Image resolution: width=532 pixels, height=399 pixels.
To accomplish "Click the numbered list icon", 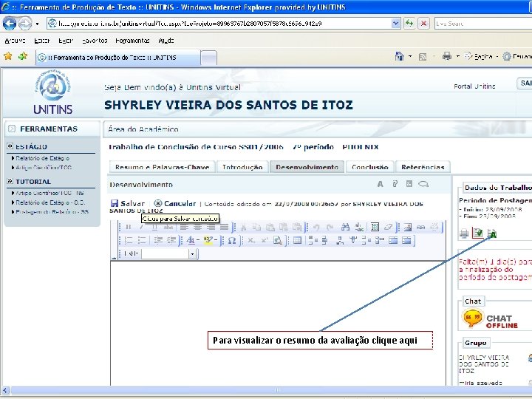I will 129,241.
